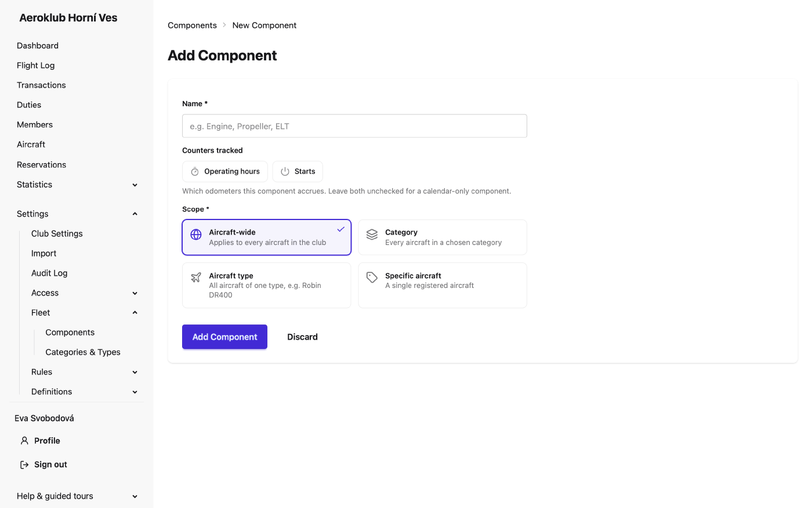Screen dimensions: 812x508
Task: Go to Reservations
Action: tap(42, 165)
